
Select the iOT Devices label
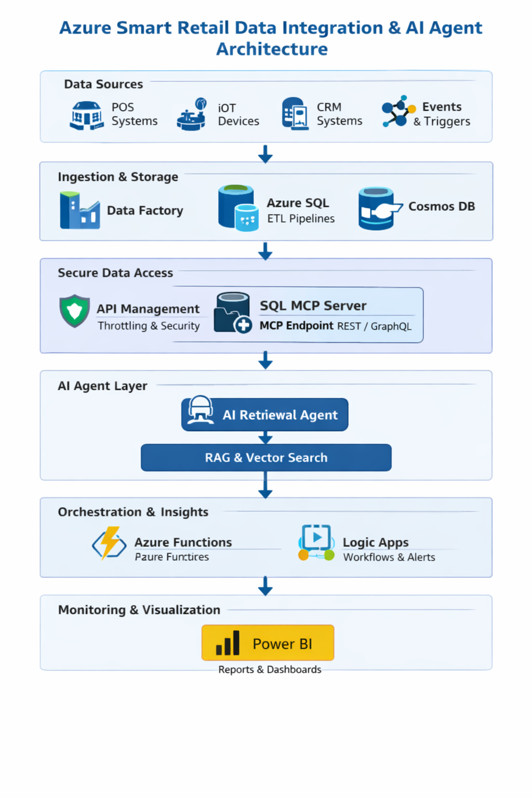pos(238,114)
